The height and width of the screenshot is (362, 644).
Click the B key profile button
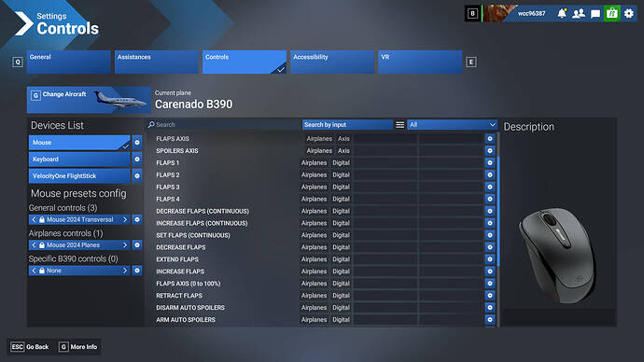click(x=472, y=14)
